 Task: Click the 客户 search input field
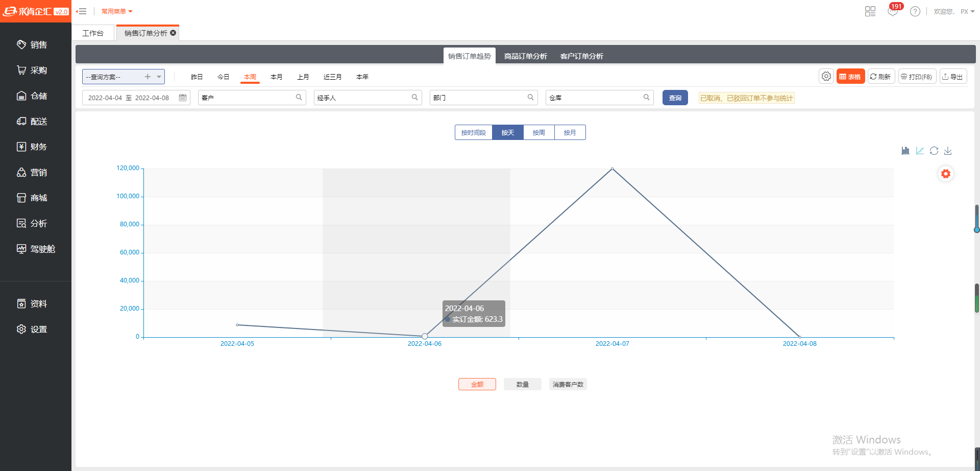click(247, 98)
